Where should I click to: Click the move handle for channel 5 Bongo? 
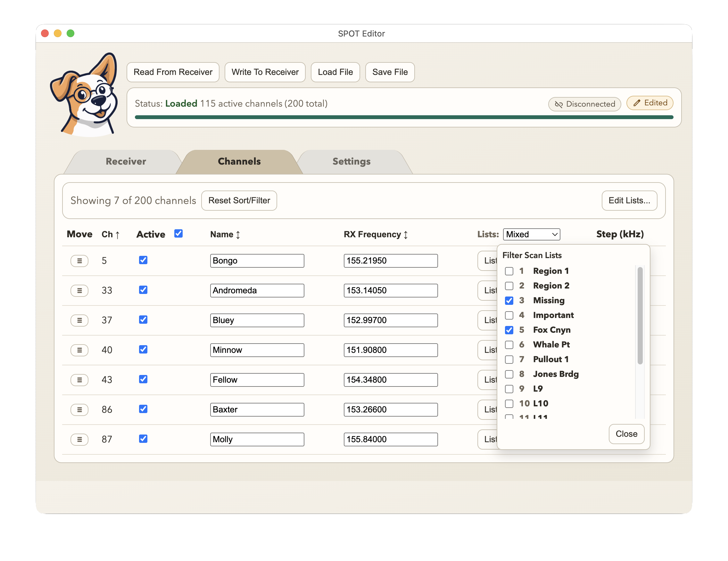79,261
